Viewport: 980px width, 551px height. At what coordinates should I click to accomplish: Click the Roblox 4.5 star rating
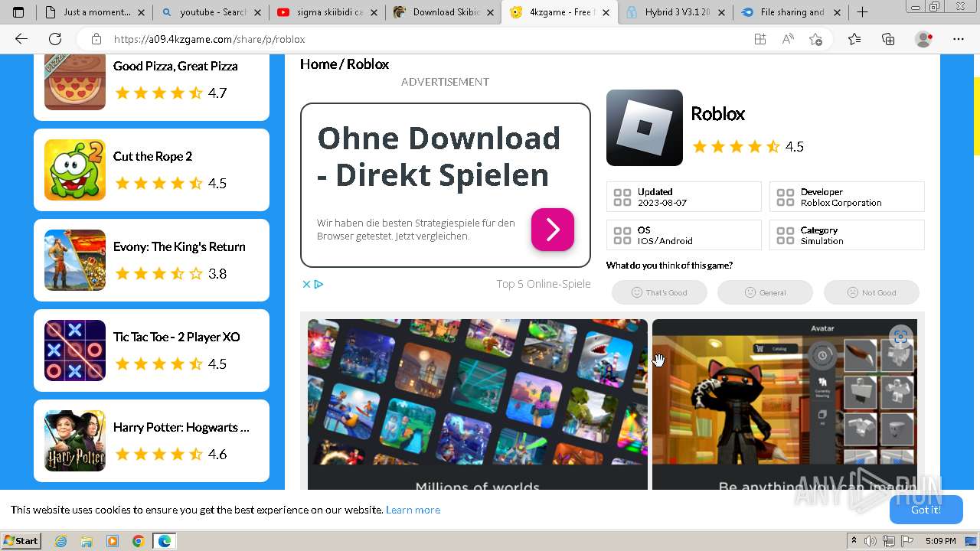(747, 146)
